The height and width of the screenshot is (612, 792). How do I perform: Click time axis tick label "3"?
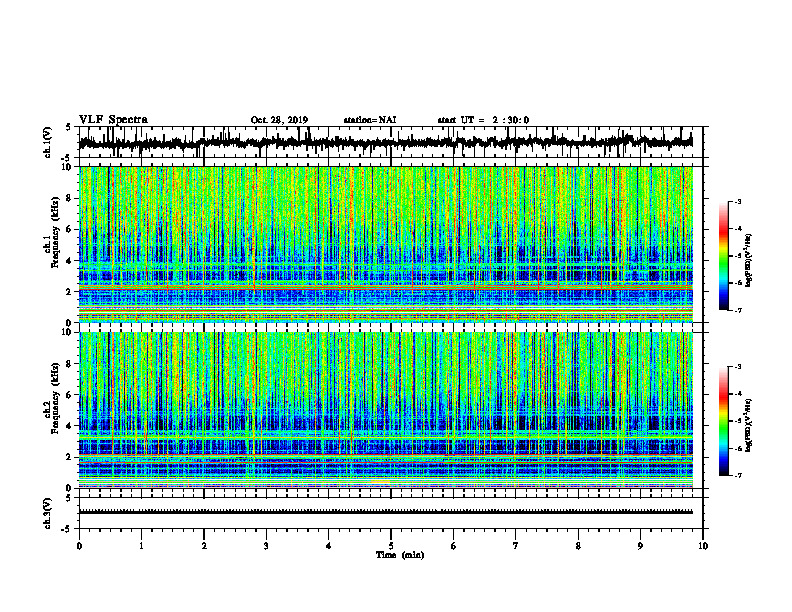(266, 546)
